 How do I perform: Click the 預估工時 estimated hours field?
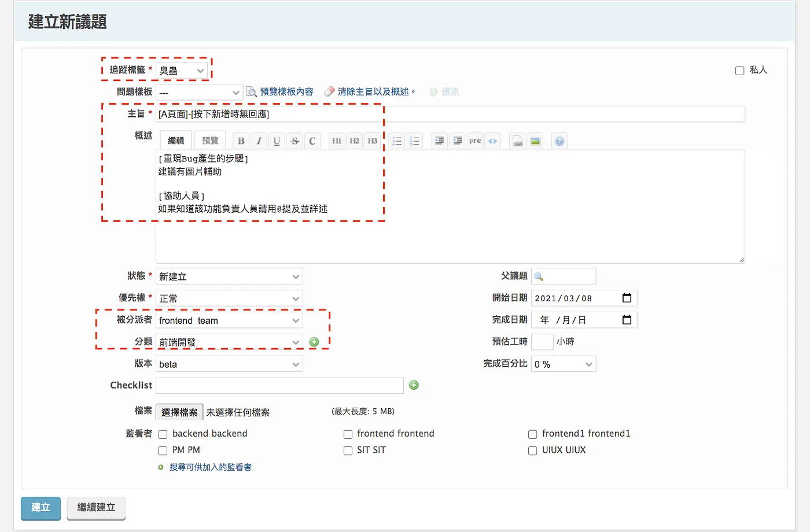[x=542, y=342]
